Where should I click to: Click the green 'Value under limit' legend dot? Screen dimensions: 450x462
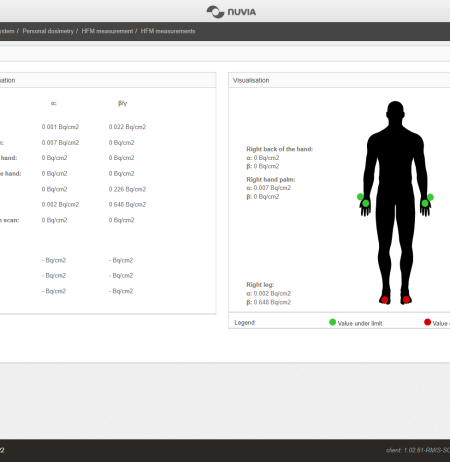click(332, 322)
